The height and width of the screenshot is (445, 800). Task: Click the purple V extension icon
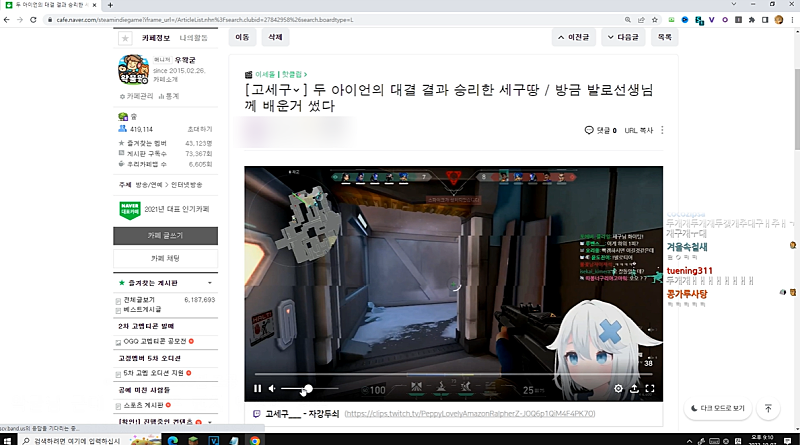(712, 20)
